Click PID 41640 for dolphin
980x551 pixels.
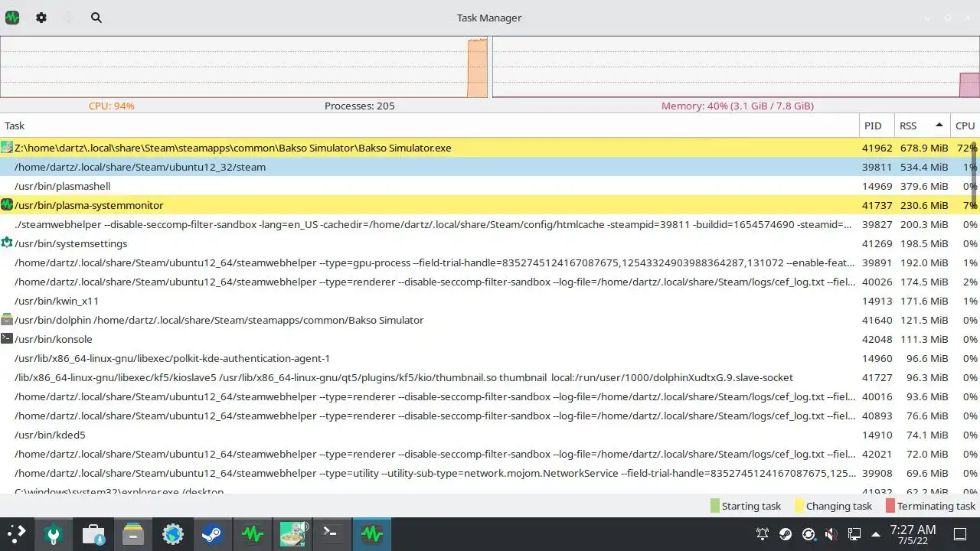877,320
